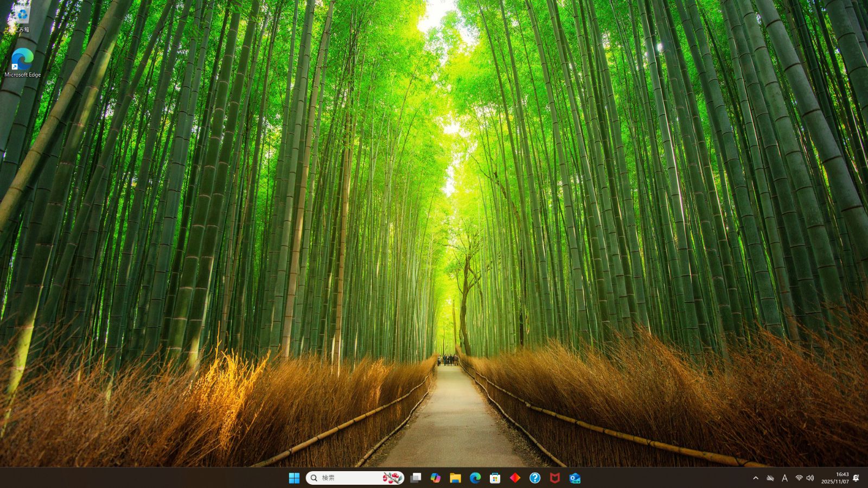Launch Microsoft Edge from the taskbar
This screenshot has width=868, height=488.
pos(475,478)
